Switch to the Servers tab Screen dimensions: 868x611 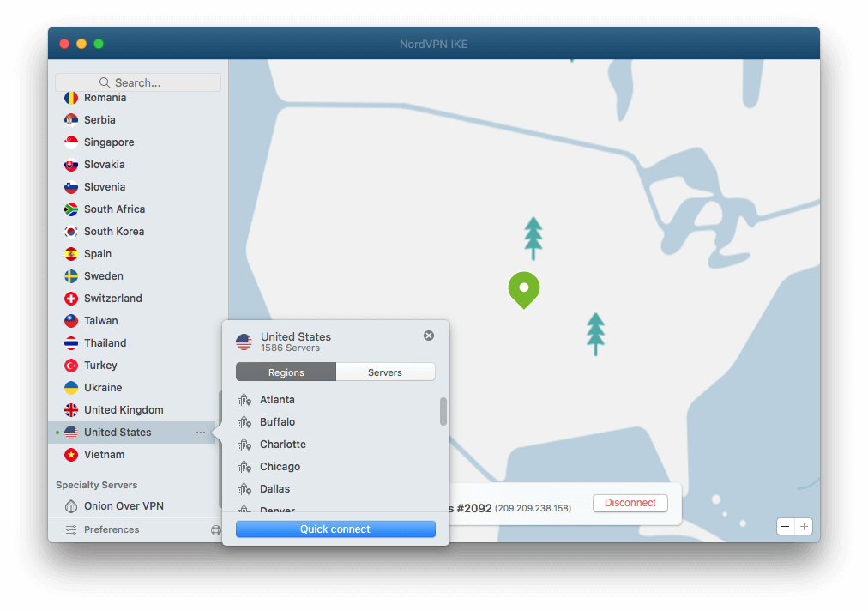[385, 372]
